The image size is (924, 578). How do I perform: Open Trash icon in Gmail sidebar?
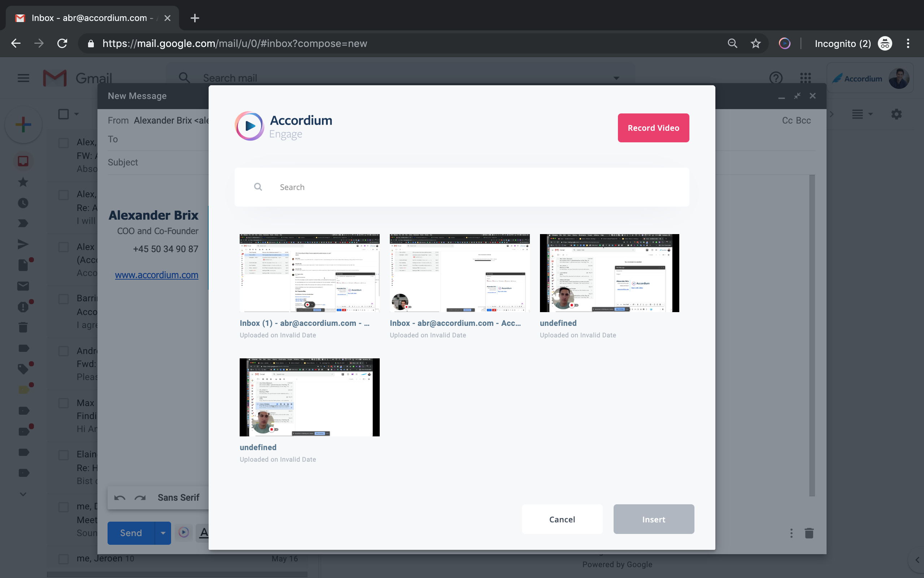(23, 327)
